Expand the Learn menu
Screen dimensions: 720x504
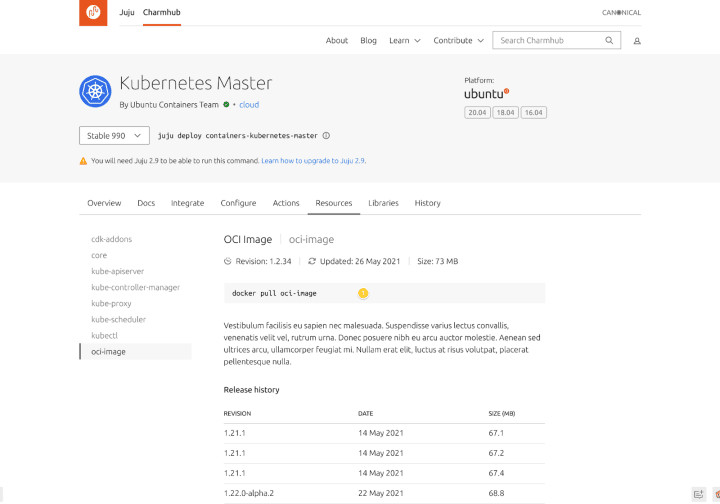tap(405, 40)
